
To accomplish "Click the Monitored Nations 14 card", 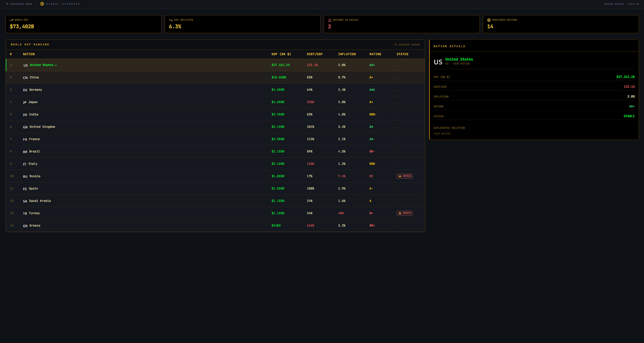I will pyautogui.click(x=560, y=24).
